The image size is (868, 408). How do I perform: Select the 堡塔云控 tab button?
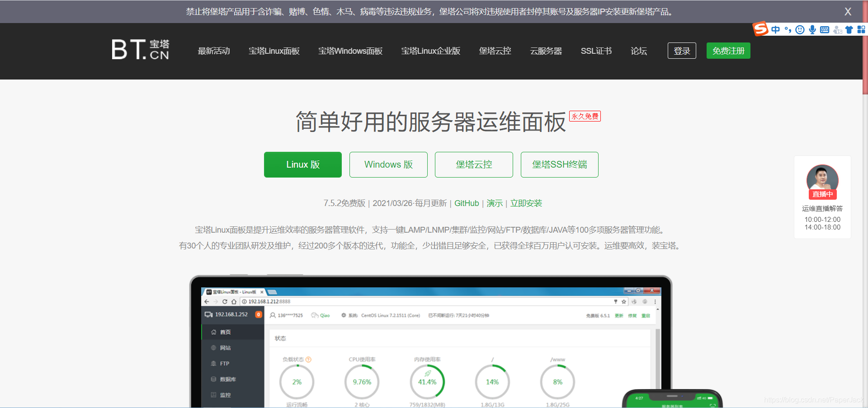coord(474,164)
